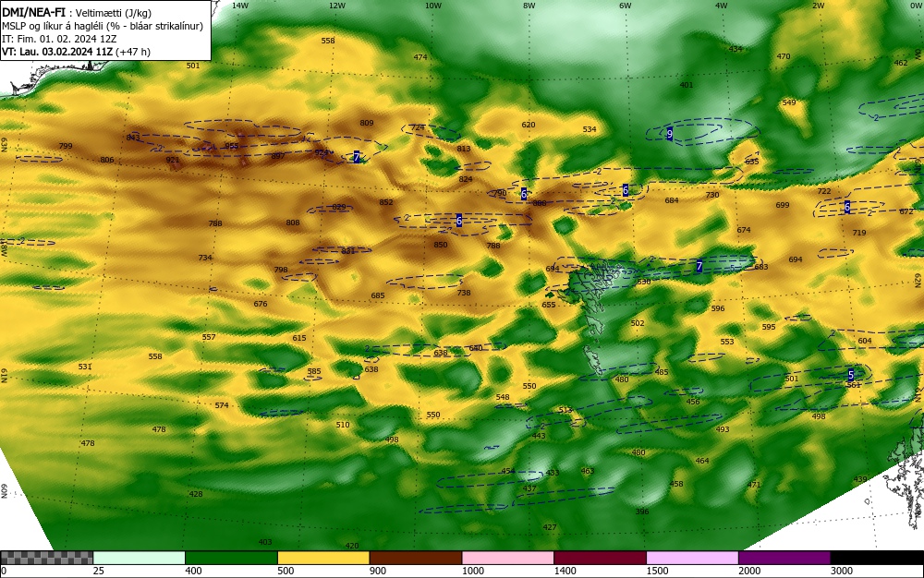
Task: Click the CAPE value 574
Action: coord(222,405)
